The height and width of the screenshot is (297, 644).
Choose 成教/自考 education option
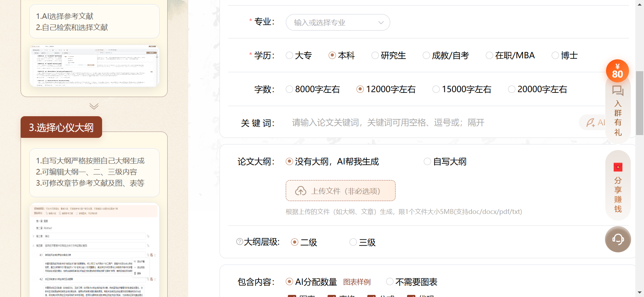pyautogui.click(x=426, y=55)
